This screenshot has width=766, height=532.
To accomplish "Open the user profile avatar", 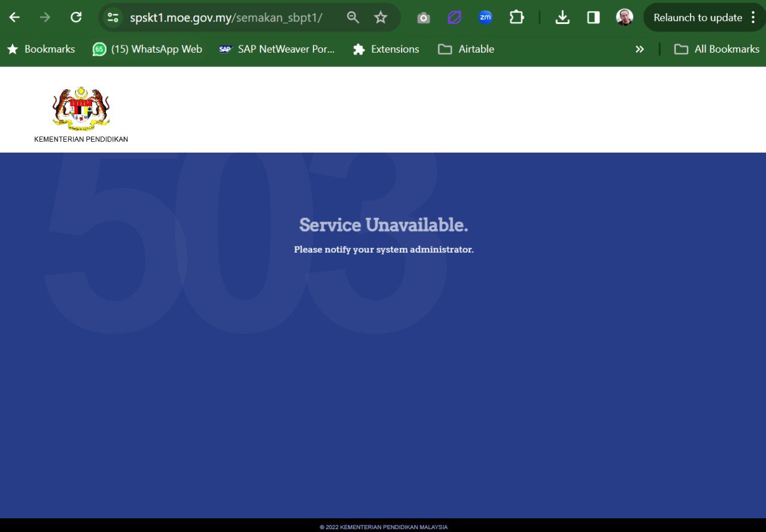I will point(624,17).
